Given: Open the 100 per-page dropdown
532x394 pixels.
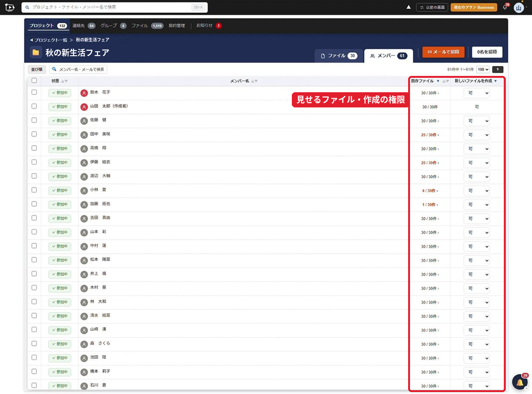Looking at the screenshot, I should point(483,69).
